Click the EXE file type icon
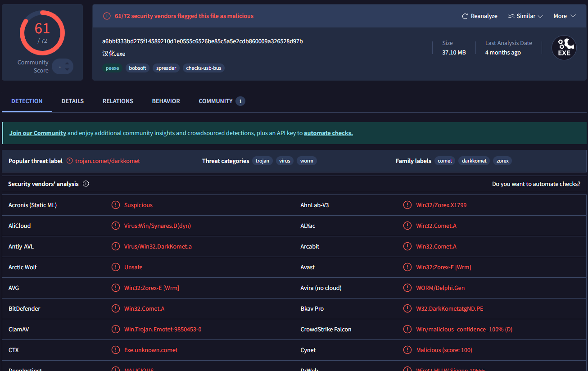 pyautogui.click(x=564, y=48)
